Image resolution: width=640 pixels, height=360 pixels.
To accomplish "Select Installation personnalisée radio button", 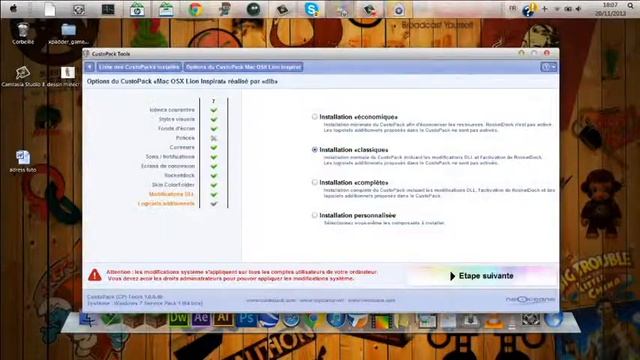I will [x=314, y=215].
